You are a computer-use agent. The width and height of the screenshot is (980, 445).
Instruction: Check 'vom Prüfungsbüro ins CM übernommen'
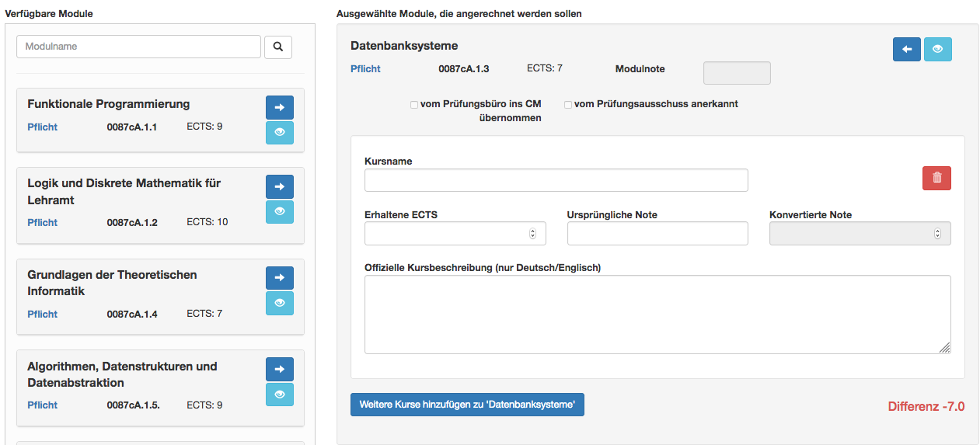tap(414, 104)
